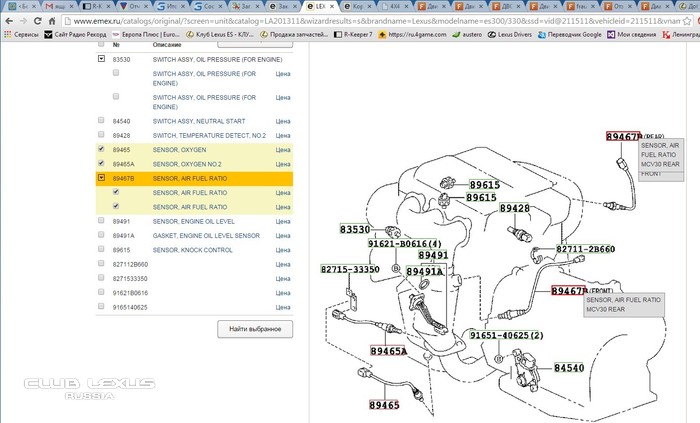Check the 84540 Switch Assy Neutral Start box

[101, 120]
